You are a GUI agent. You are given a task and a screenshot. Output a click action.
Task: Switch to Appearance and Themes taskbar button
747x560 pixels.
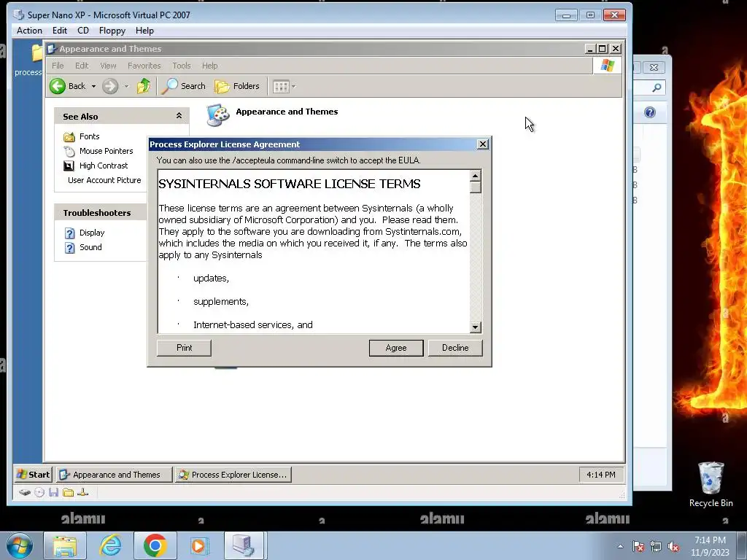coord(115,474)
